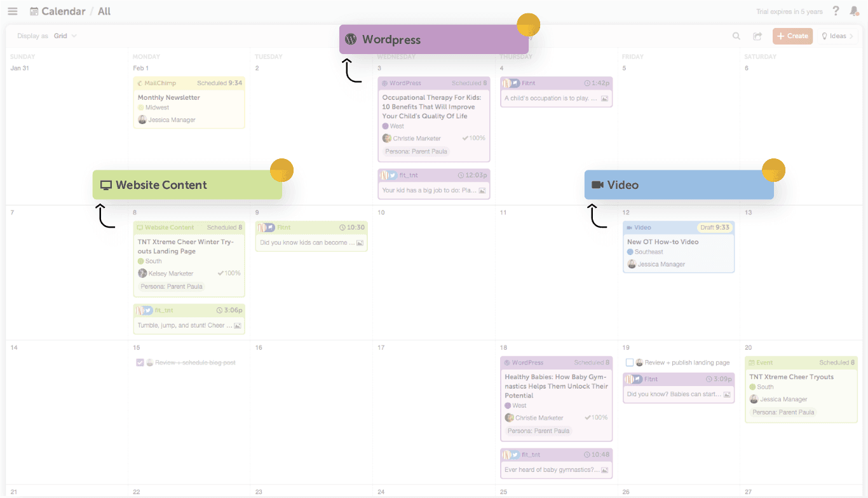The image size is (868, 498).
Task: Click the All breadcrumb item
Action: (x=104, y=11)
